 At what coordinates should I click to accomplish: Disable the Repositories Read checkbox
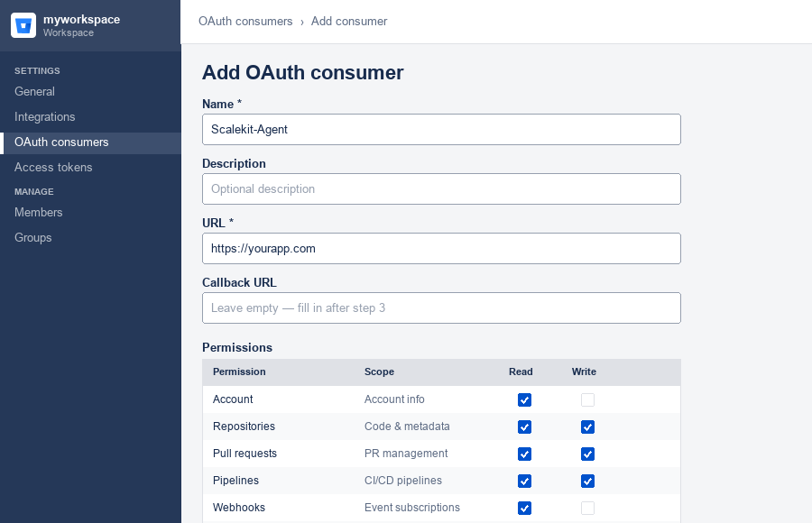(524, 427)
